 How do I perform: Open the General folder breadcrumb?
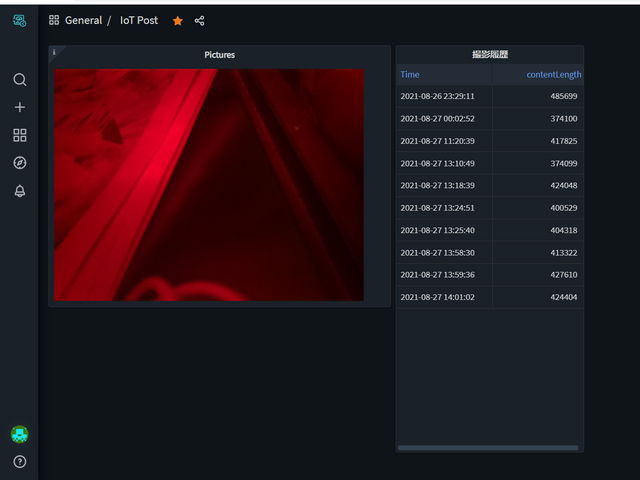pos(83,20)
